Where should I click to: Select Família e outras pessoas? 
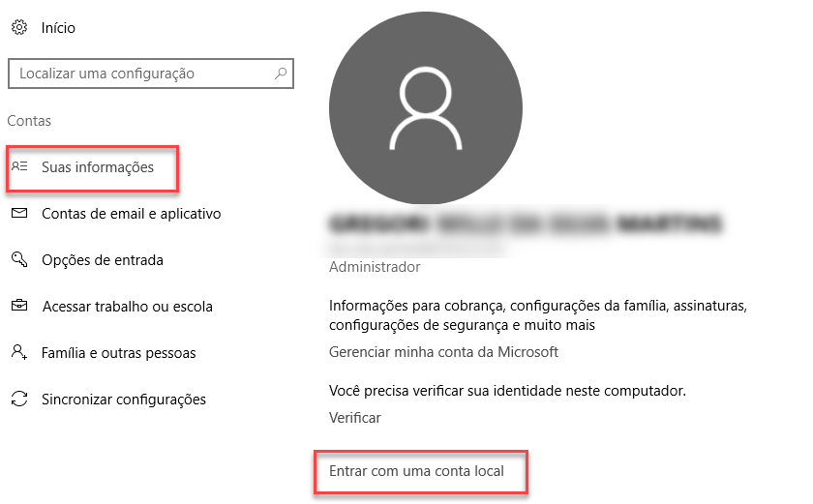point(119,353)
